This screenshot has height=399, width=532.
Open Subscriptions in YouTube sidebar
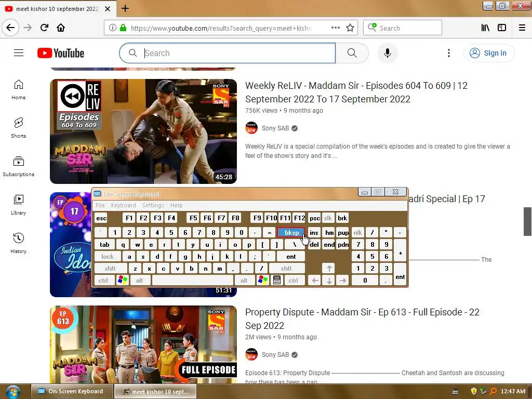click(x=18, y=166)
